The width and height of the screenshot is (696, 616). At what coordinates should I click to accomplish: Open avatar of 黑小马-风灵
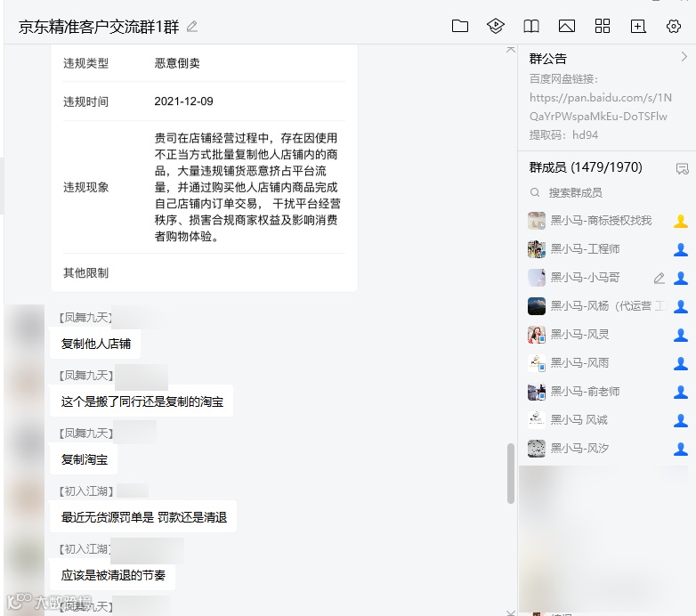point(536,335)
